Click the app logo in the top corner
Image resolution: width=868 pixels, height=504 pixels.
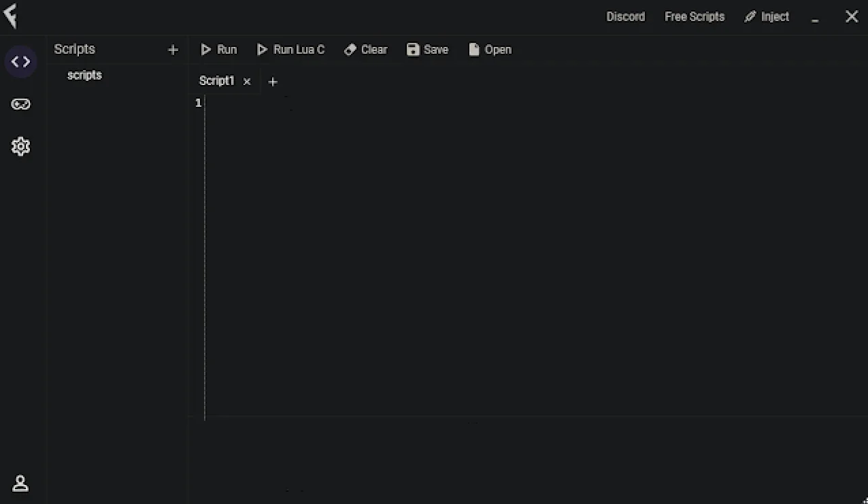[x=10, y=16]
